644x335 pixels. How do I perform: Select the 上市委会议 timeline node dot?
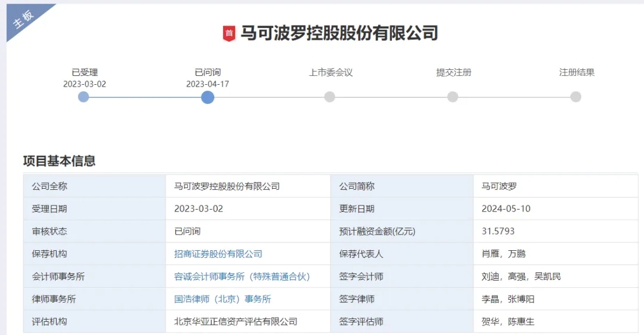click(x=329, y=97)
